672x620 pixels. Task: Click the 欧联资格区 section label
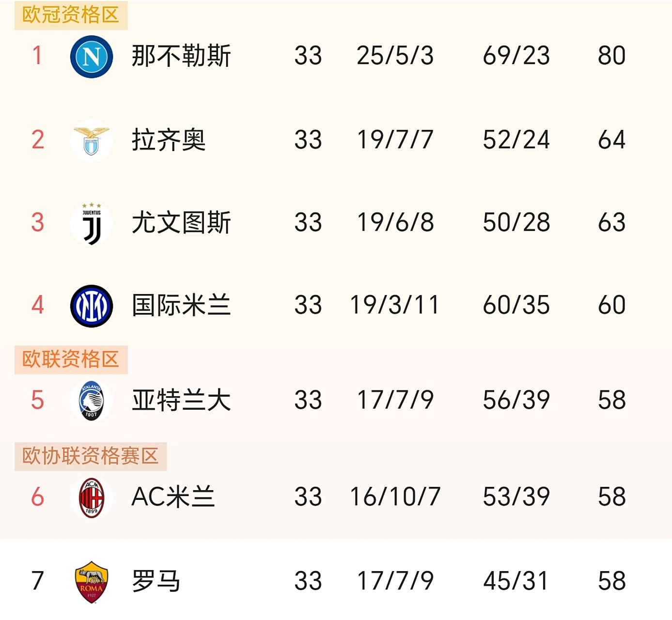tap(71, 359)
